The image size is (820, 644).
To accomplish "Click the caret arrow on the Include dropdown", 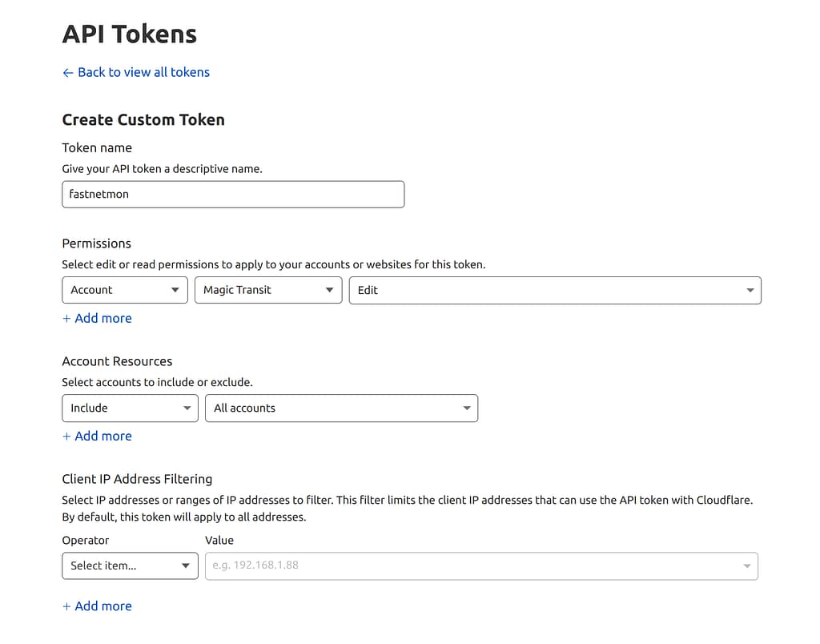I will 187,408.
